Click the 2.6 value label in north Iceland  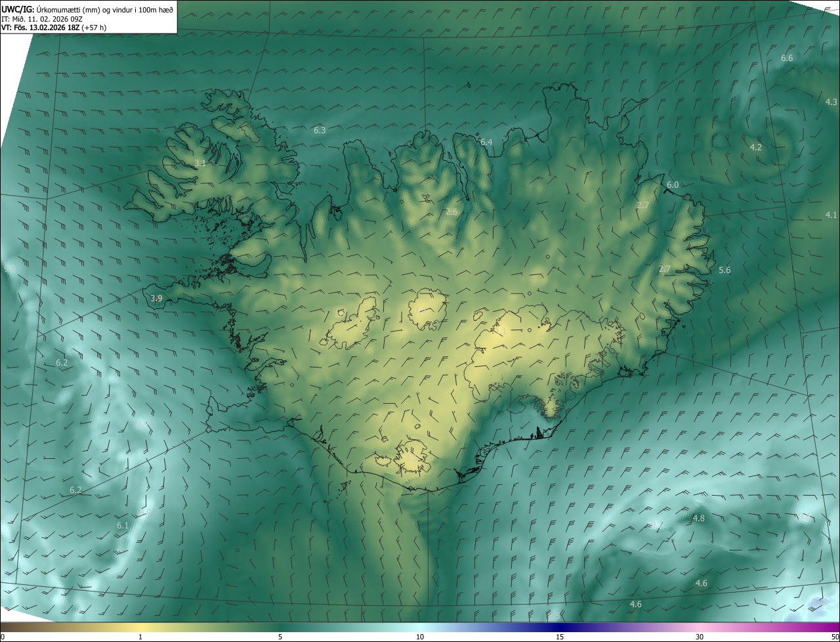[x=451, y=212]
